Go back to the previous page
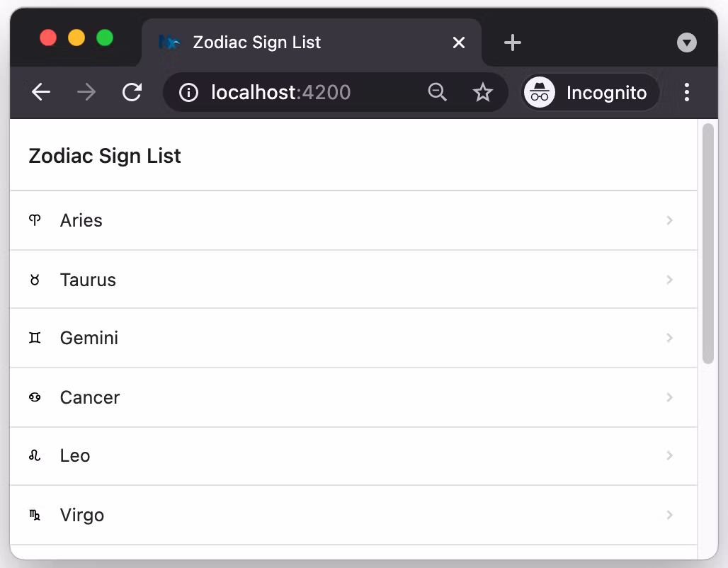Image resolution: width=728 pixels, height=568 pixels. [x=41, y=92]
